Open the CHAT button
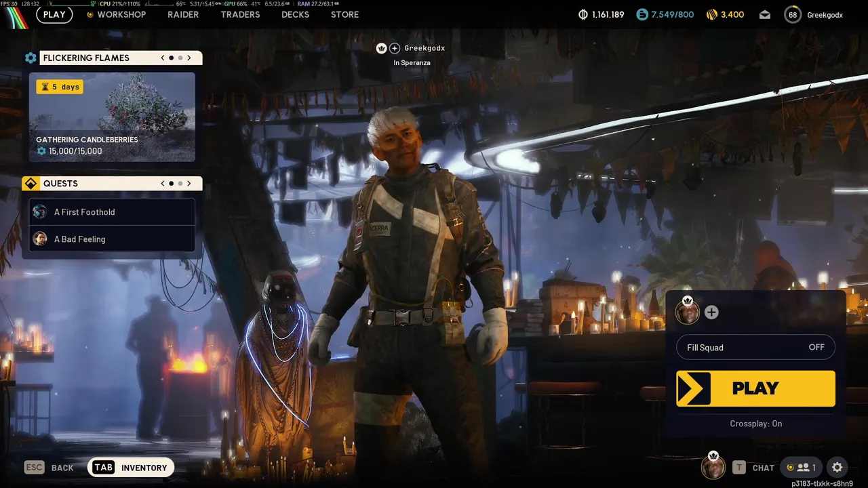Image resolution: width=868 pixels, height=488 pixels. point(753,468)
